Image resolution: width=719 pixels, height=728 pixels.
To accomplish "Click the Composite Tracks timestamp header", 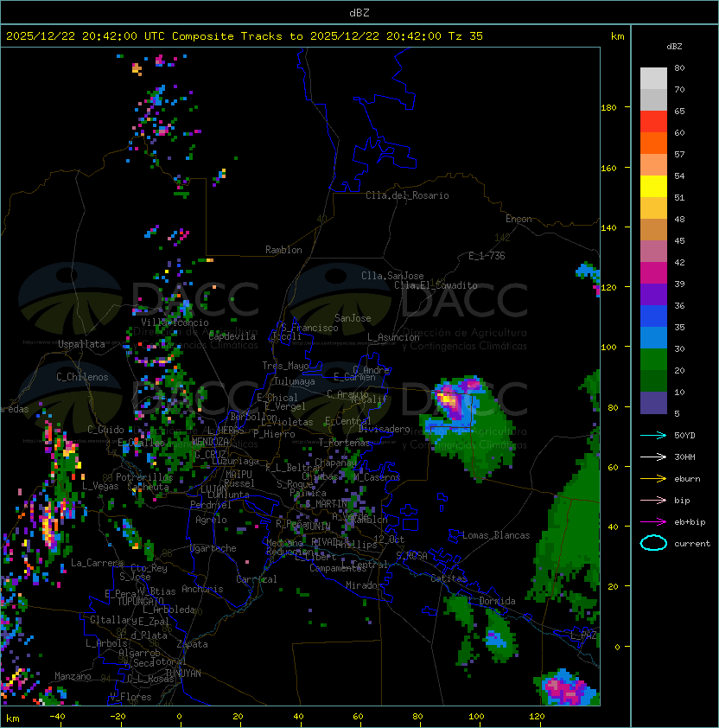I will [x=245, y=35].
